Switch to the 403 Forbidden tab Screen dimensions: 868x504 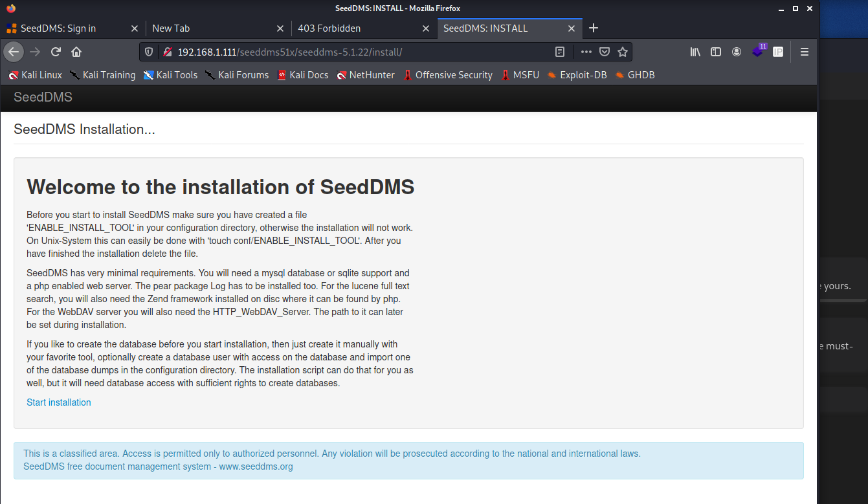(356, 28)
